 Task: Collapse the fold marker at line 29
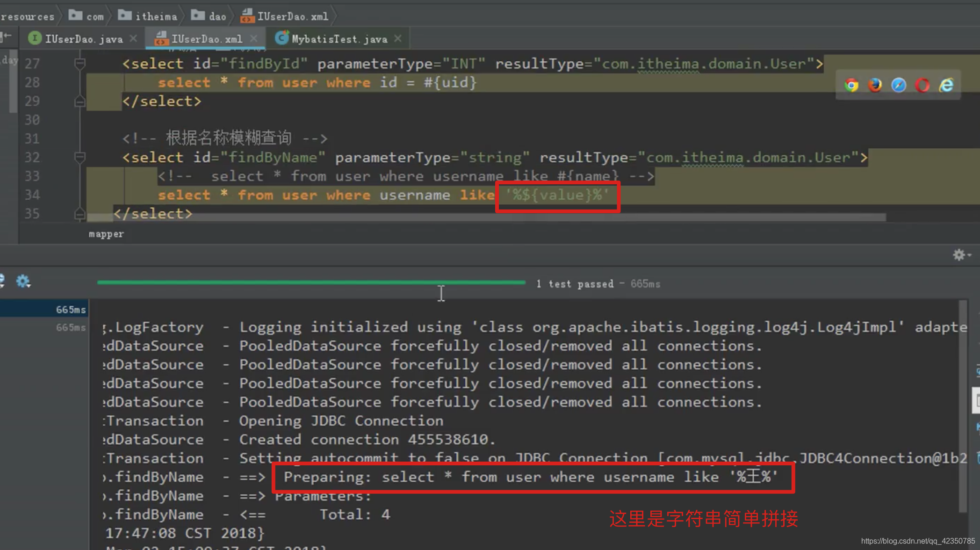pos(80,101)
